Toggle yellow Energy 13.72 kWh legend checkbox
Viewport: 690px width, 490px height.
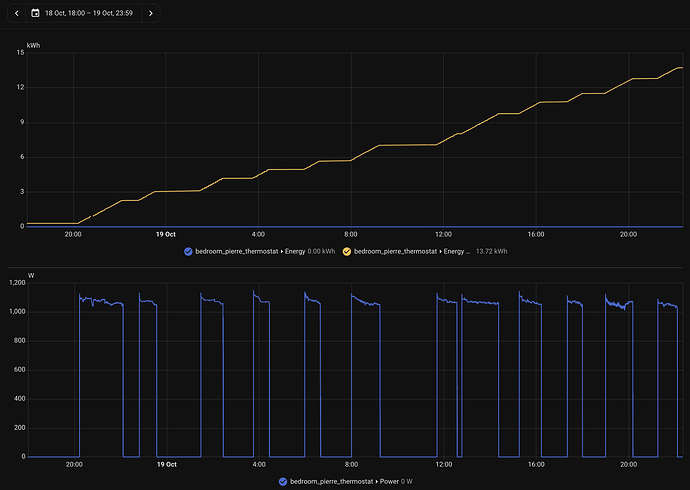[x=347, y=252]
